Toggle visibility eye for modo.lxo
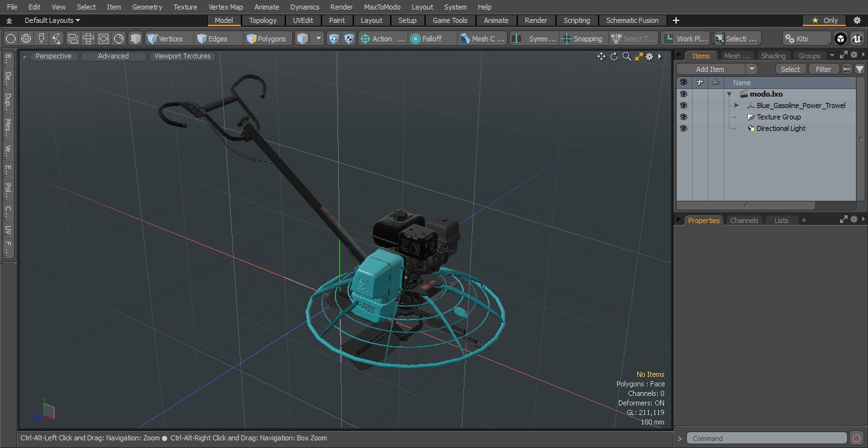Viewport: 868px width, 448px height. click(x=683, y=94)
